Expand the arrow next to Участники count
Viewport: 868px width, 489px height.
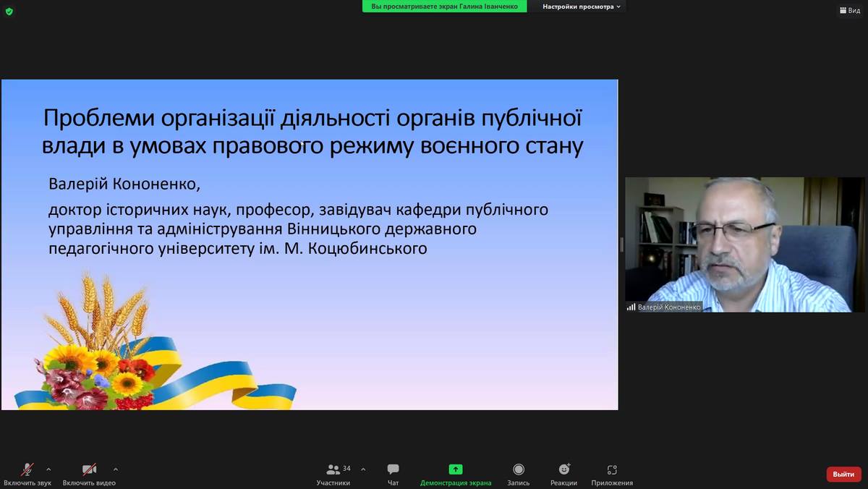click(363, 469)
